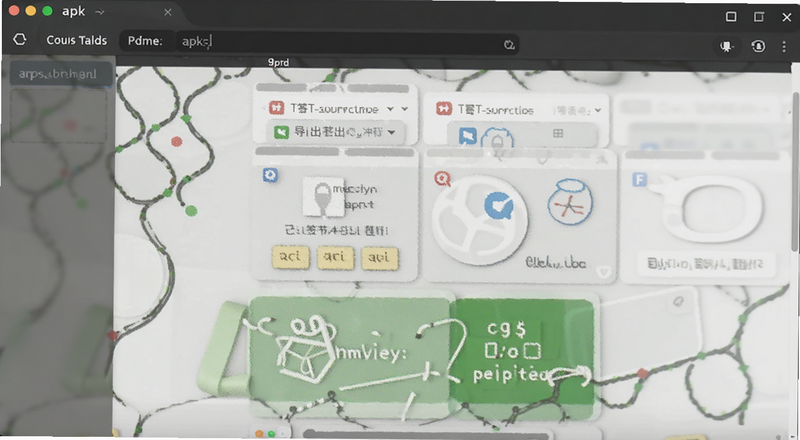Click the blue flag icon under T答T-sunrctios

coord(468,136)
